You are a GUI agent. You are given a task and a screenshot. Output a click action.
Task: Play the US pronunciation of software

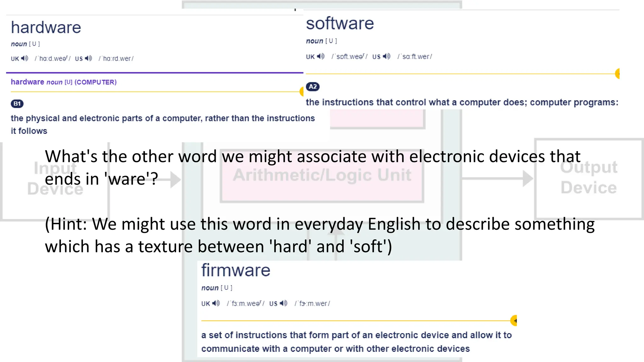pos(386,56)
